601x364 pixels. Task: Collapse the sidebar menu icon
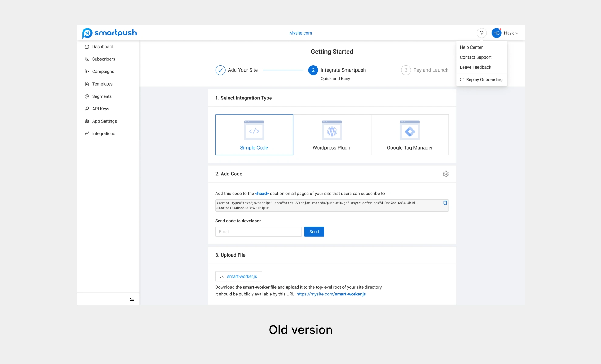132,299
